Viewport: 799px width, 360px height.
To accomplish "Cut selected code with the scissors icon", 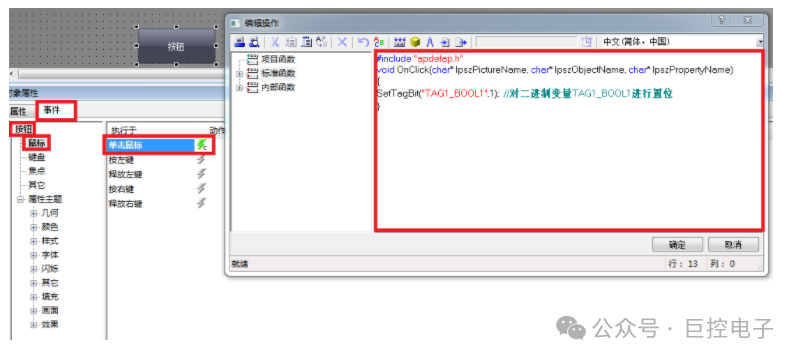I will pos(275,42).
